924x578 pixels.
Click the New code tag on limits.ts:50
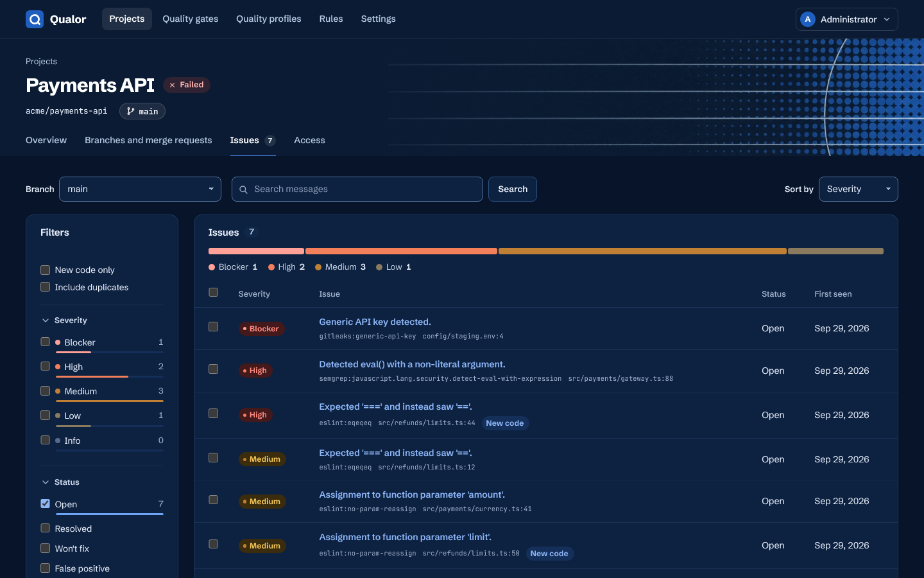pyautogui.click(x=549, y=554)
